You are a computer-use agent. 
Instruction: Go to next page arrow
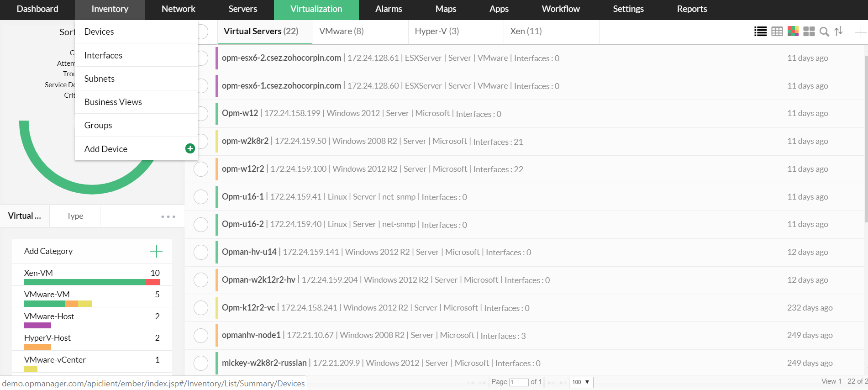[x=551, y=382]
